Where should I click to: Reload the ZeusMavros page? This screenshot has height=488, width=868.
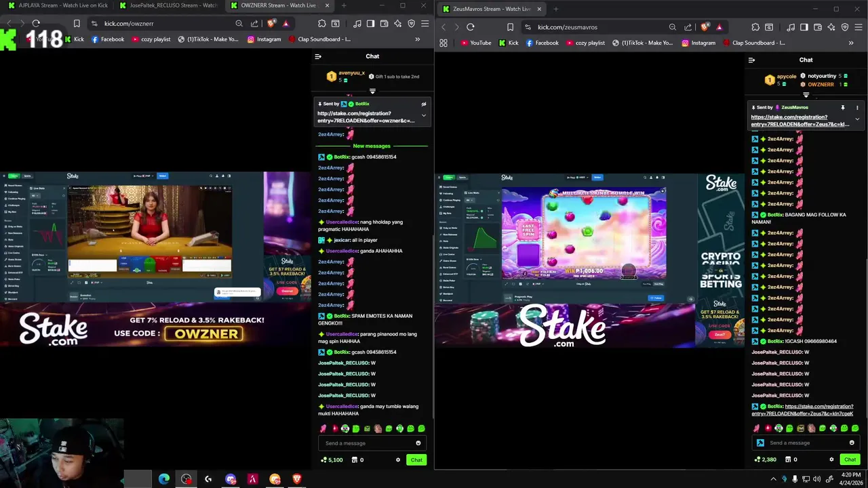coord(470,27)
